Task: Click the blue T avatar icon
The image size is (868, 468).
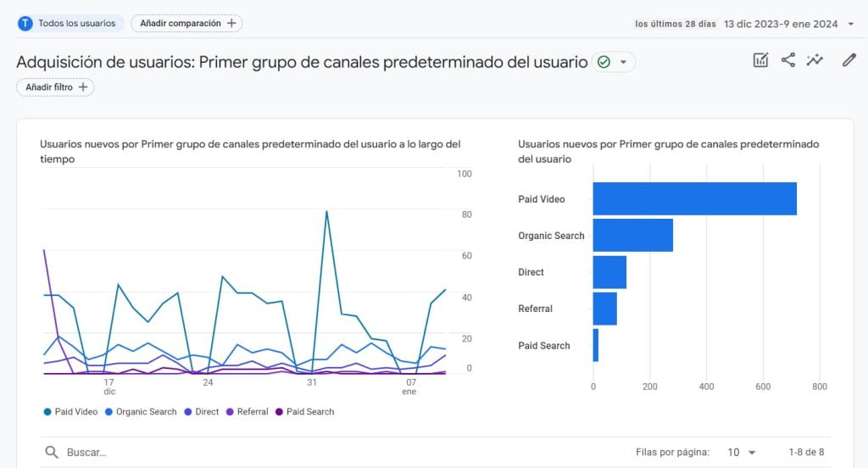Action: [x=25, y=23]
